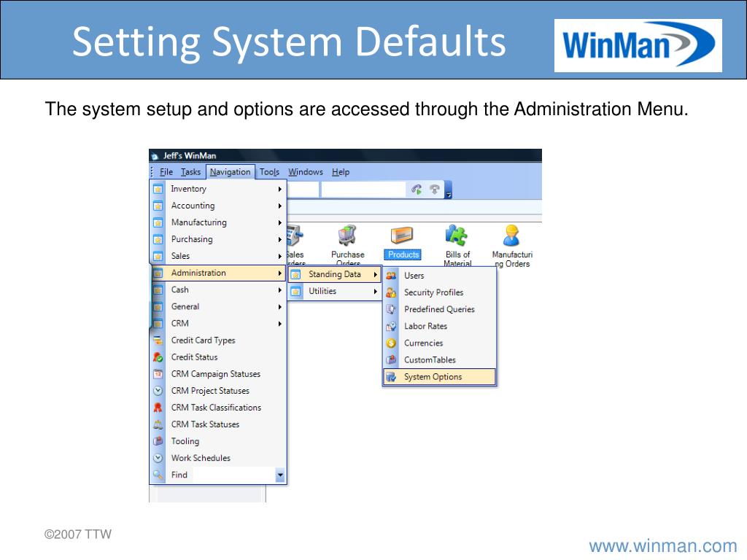Choose Labor Rates in the submenu

pos(439,326)
